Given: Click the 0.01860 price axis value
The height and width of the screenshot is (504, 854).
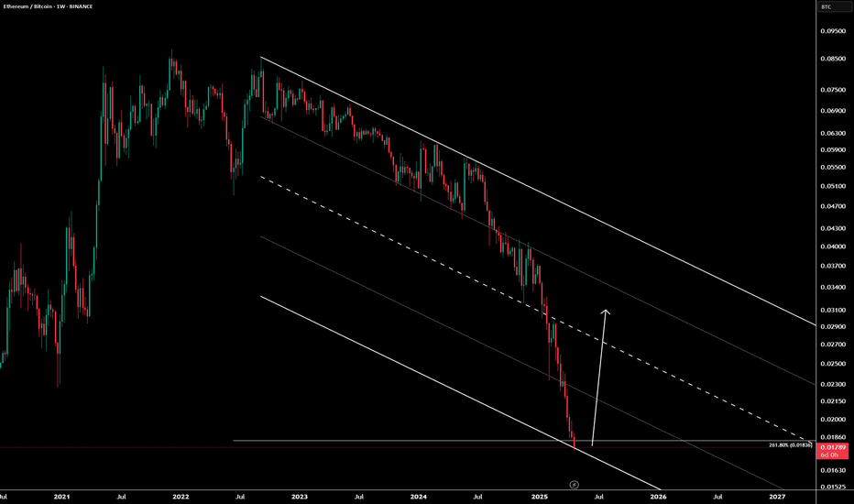Looking at the screenshot, I should click(x=833, y=437).
